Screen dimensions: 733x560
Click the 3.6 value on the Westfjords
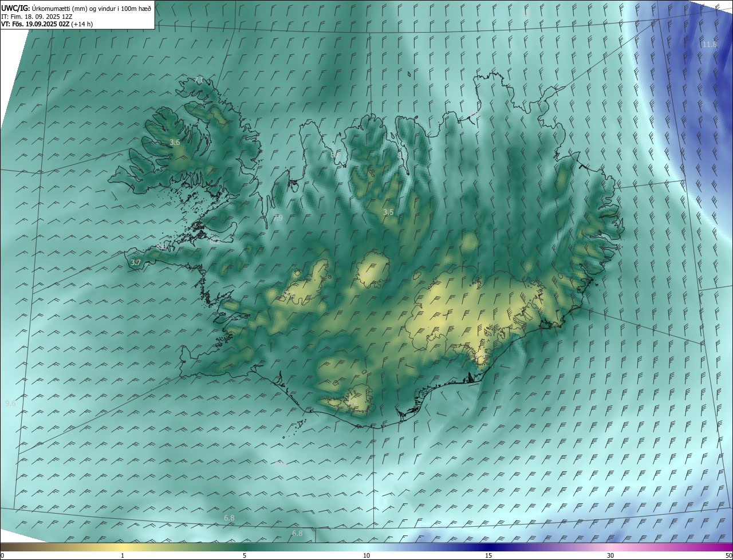(x=175, y=142)
